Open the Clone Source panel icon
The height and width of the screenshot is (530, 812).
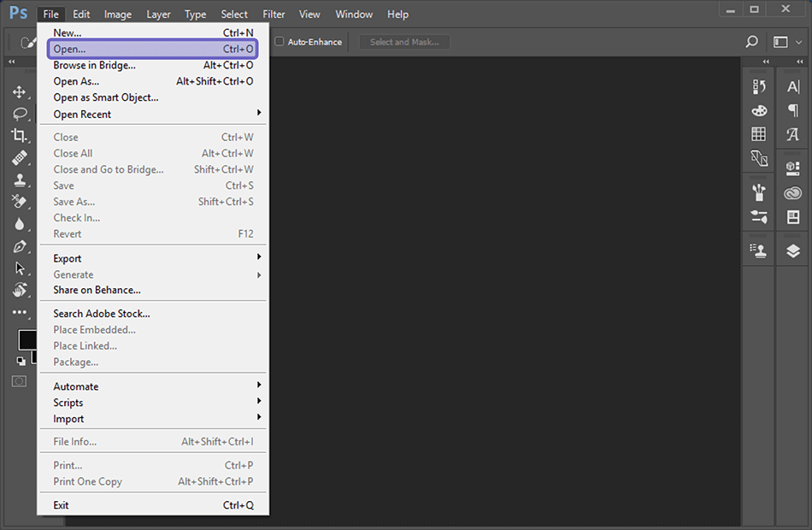[759, 250]
